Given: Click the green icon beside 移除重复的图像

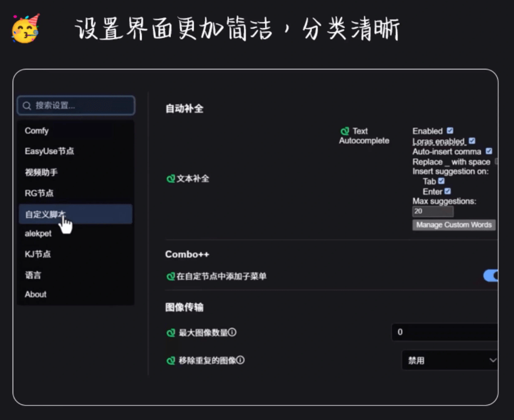Looking at the screenshot, I should pos(170,360).
